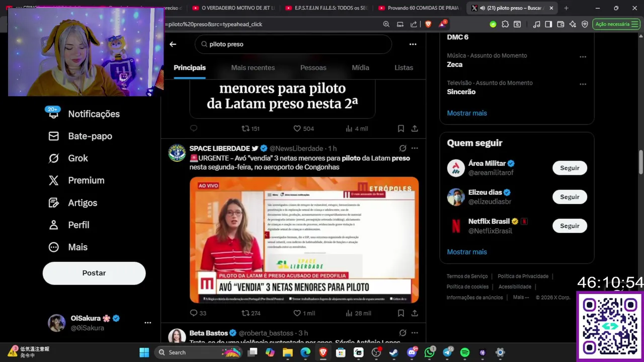
Task: Open the Mais menu in the sidebar
Action: pyautogui.click(x=68, y=247)
